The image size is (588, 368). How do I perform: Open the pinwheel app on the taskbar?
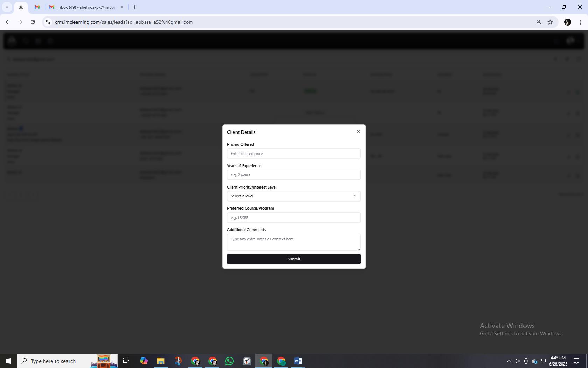[178, 361]
